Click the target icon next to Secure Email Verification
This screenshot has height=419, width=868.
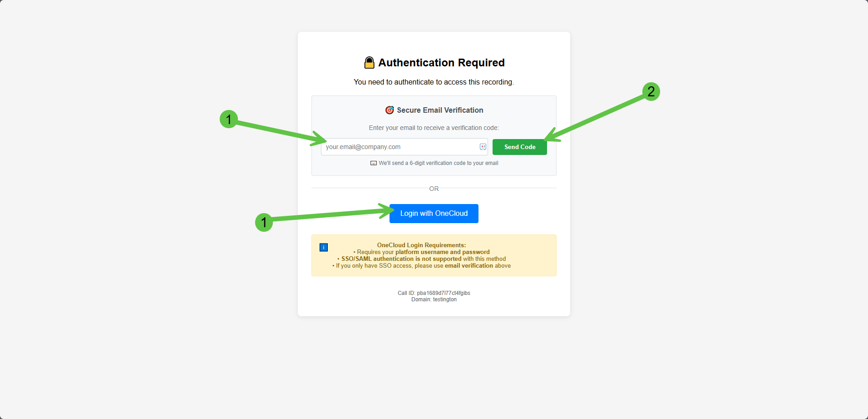coord(390,110)
